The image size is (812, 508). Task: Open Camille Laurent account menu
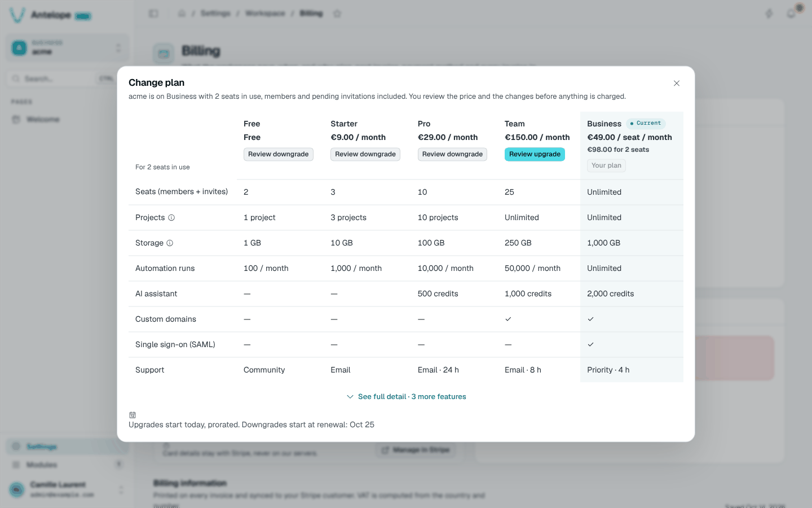tap(68, 489)
